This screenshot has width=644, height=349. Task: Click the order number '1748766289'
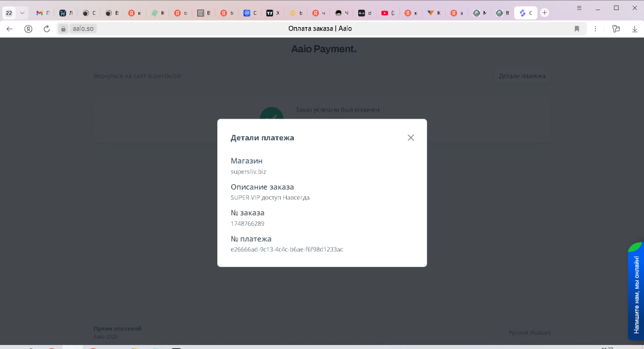pyautogui.click(x=247, y=224)
